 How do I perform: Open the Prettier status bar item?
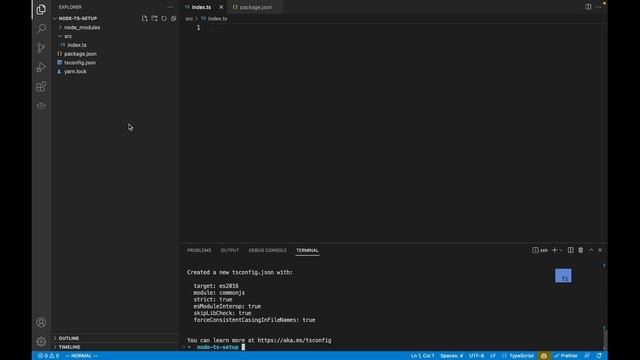[565, 356]
